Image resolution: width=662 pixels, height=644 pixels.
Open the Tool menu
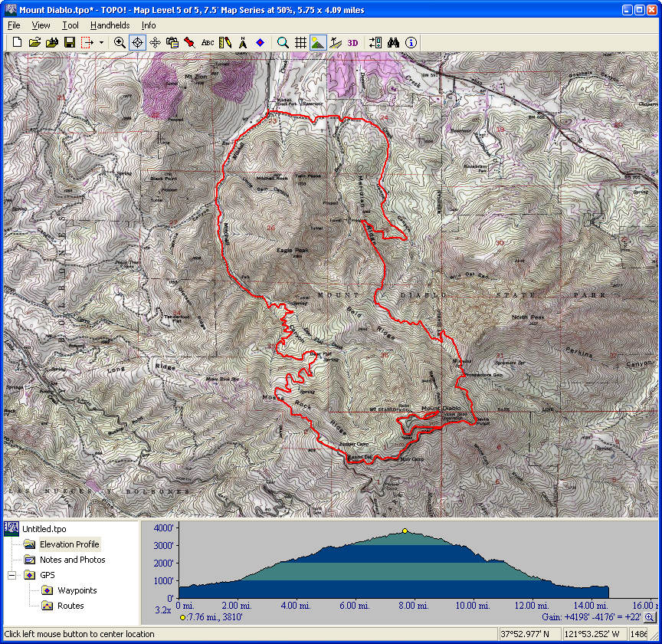(x=70, y=25)
